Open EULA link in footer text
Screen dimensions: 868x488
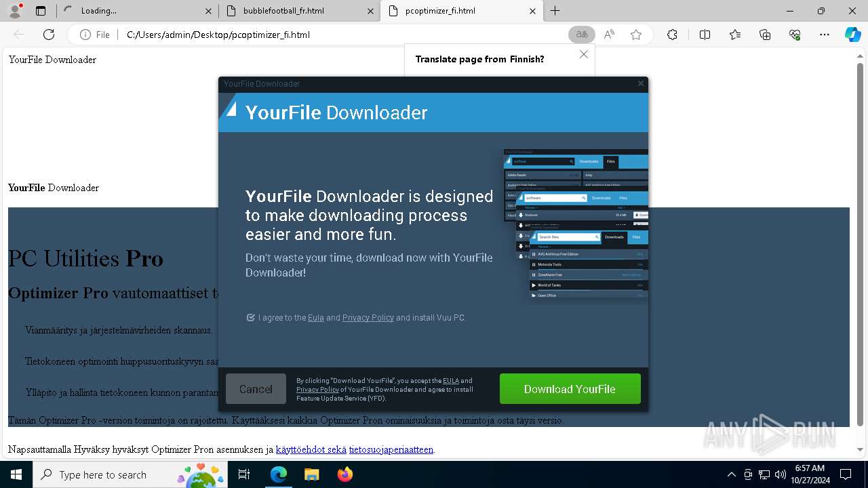tap(451, 381)
